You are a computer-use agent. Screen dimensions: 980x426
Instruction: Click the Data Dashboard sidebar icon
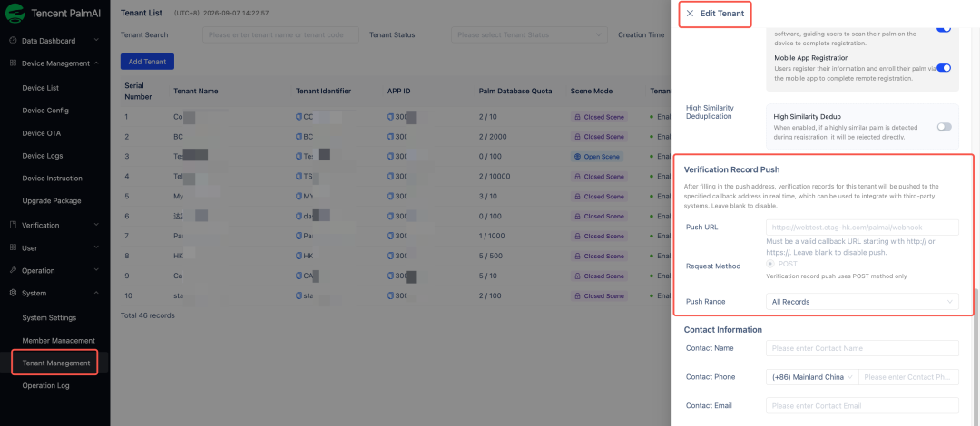(x=13, y=41)
